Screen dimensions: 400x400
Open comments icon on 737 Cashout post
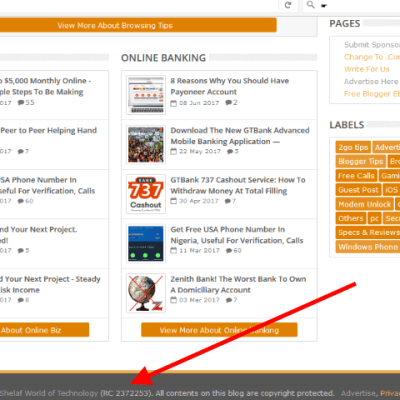click(228, 201)
